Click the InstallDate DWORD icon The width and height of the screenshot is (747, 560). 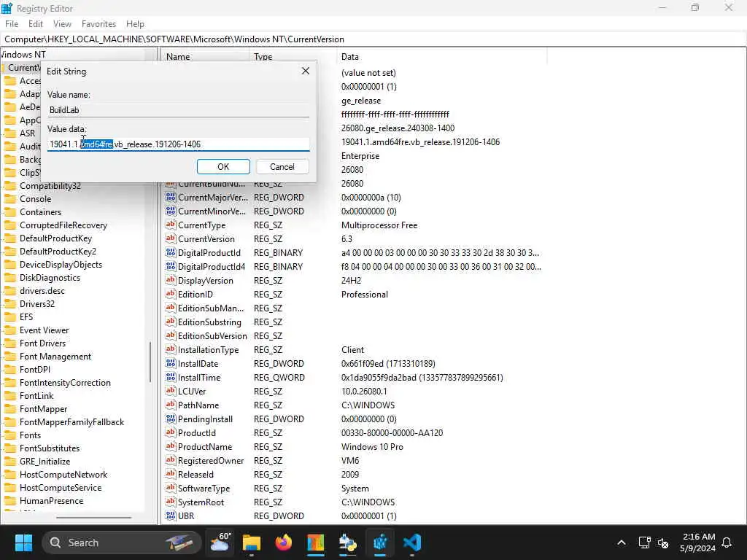pyautogui.click(x=171, y=363)
